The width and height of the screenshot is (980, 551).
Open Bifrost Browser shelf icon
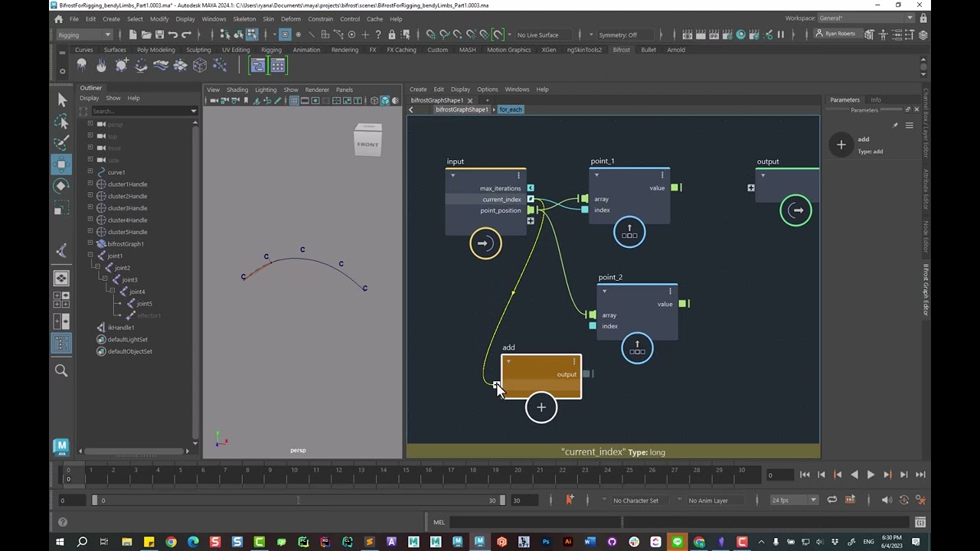pyautogui.click(x=277, y=66)
